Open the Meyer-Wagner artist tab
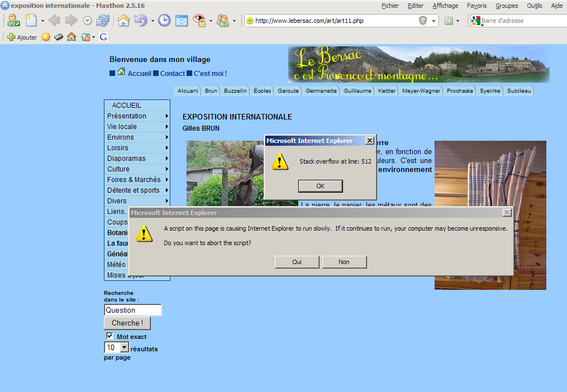Image resolution: width=567 pixels, height=392 pixels. click(421, 91)
